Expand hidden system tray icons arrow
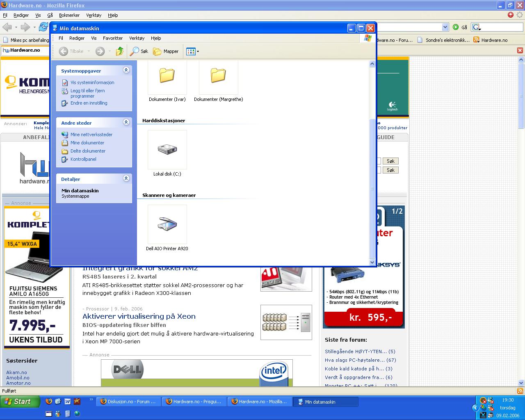Image resolution: width=525 pixels, height=420 pixels. 475,408
